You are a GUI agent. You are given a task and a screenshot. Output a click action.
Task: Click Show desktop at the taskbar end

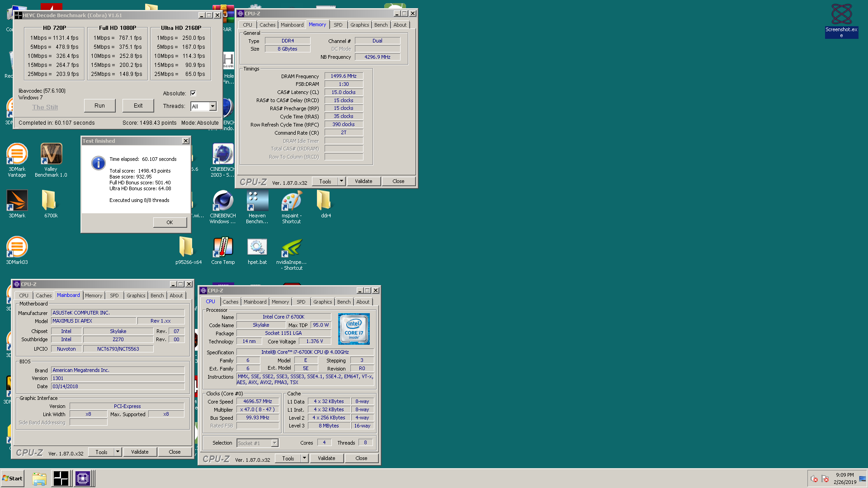pos(863,479)
